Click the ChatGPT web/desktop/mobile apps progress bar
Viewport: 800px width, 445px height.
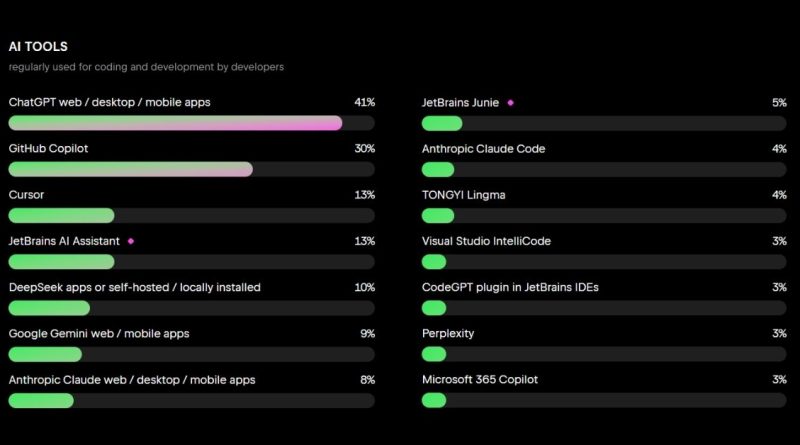pyautogui.click(x=191, y=123)
